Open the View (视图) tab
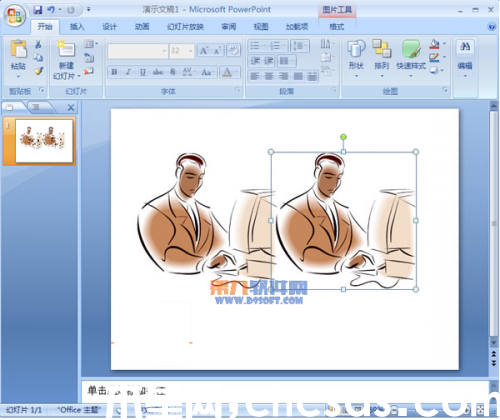Screen dimensions: 500x420 click(x=261, y=27)
